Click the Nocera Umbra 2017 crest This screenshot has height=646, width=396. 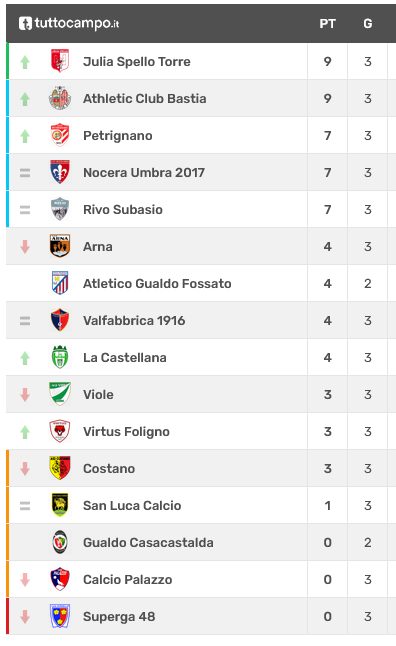click(x=60, y=172)
